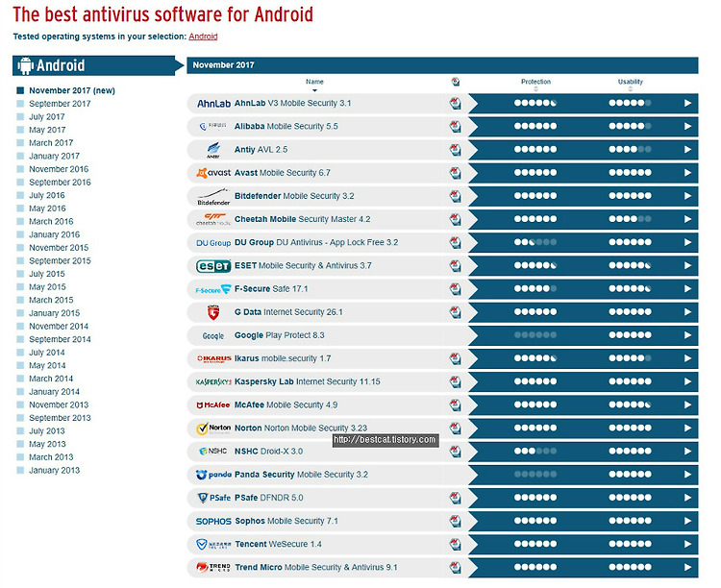
Task: Click the McAfee Mobile Security certification badge
Action: (456, 404)
